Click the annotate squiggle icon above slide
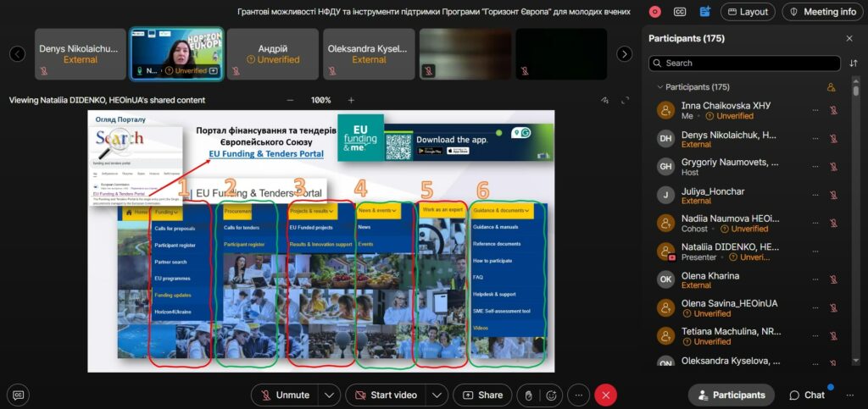This screenshot has height=409, width=868. tap(604, 100)
